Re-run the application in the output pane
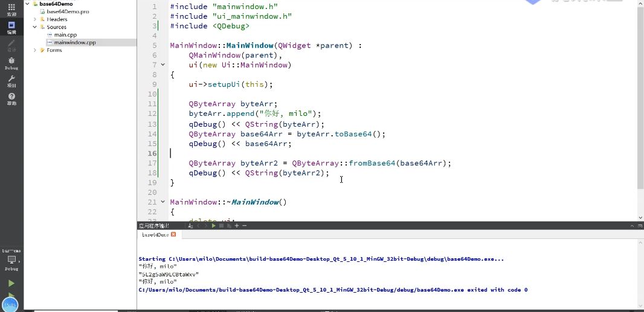Screen dimensions: 644x312 point(214,226)
